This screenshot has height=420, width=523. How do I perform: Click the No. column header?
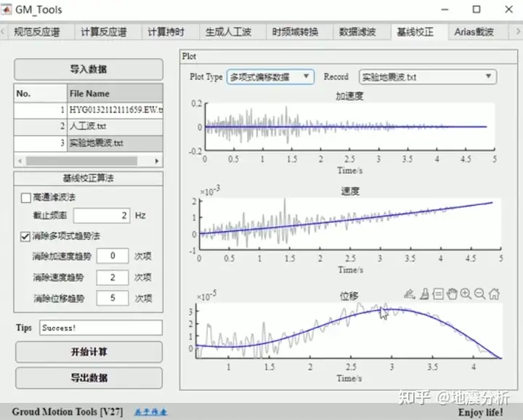click(x=41, y=94)
